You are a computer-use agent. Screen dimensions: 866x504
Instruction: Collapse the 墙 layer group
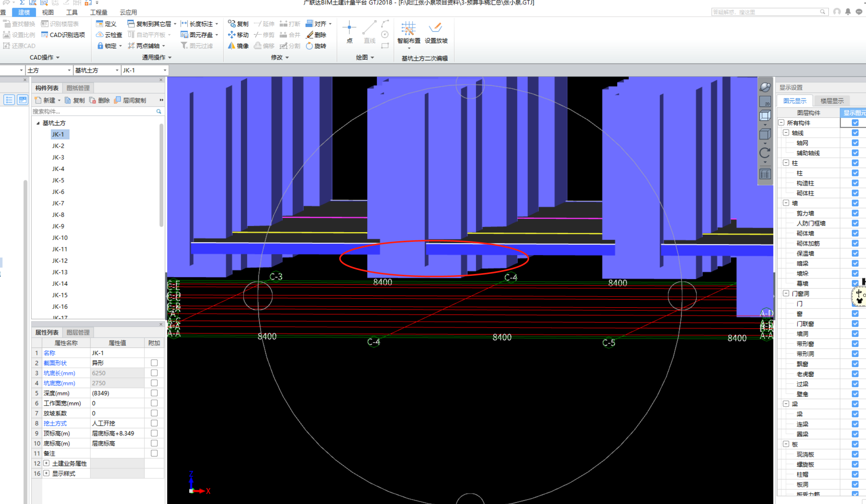click(786, 203)
